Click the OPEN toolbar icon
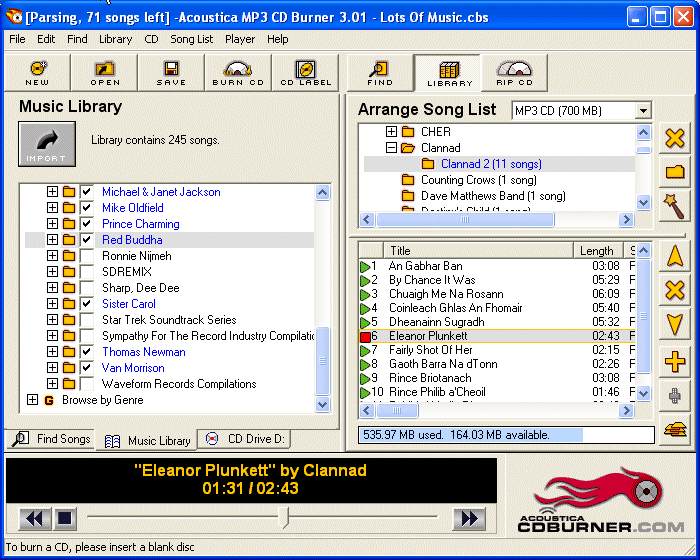The image size is (700, 560). point(104,73)
